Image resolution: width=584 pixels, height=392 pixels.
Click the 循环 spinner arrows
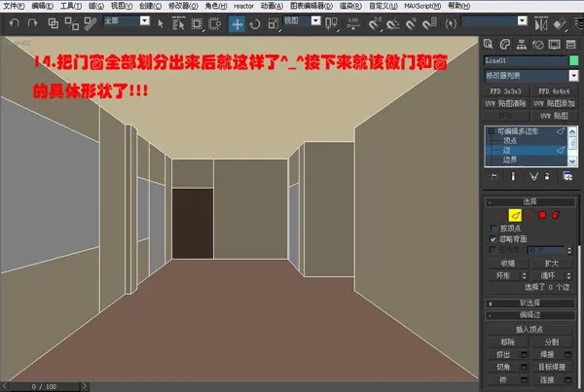point(568,276)
